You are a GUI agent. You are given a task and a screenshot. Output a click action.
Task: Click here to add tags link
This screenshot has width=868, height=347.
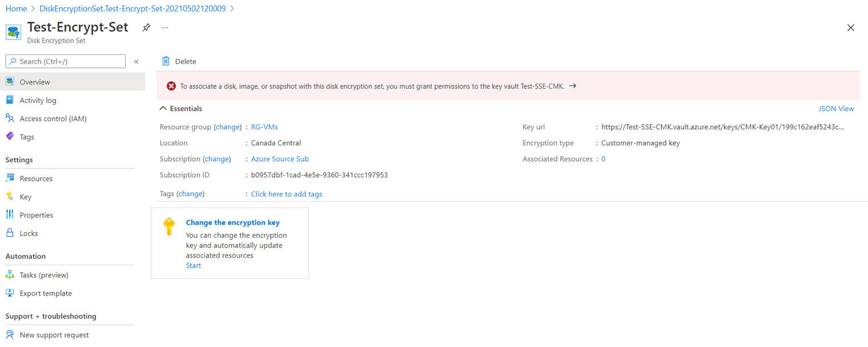(x=287, y=194)
